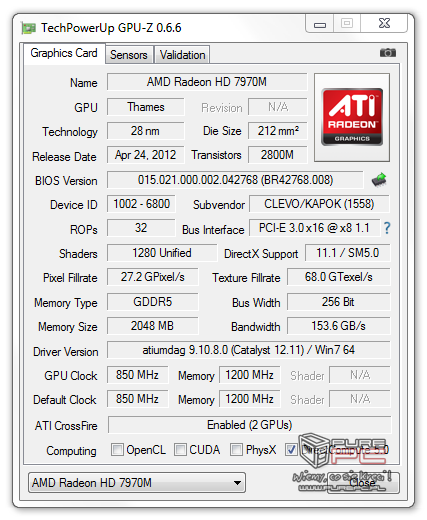
Task: Open the Validation tab
Action: (x=182, y=55)
